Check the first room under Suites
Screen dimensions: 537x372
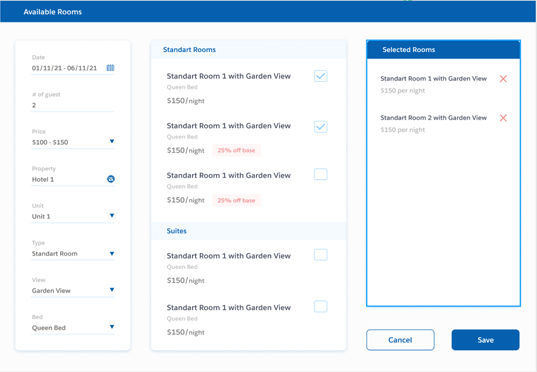click(321, 255)
